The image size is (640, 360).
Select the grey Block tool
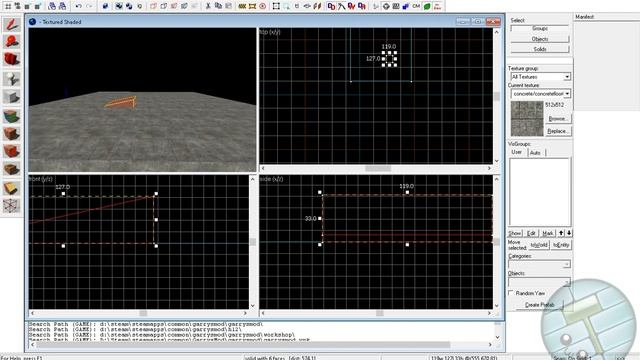click(x=11, y=97)
